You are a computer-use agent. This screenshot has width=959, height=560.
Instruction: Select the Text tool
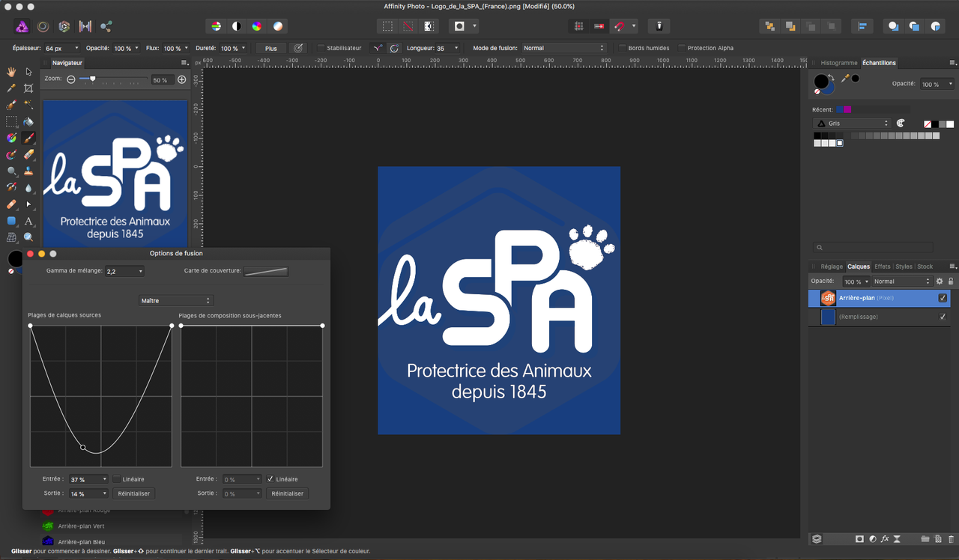click(x=28, y=221)
